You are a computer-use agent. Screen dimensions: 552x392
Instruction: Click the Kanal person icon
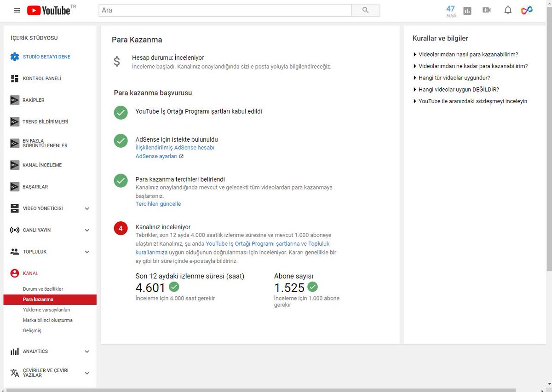[x=15, y=273]
